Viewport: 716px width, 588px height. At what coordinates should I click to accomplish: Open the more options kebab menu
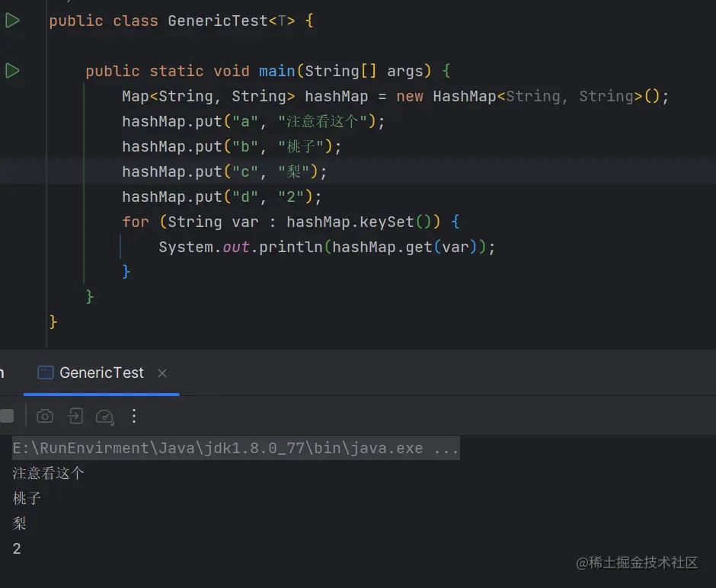(134, 416)
